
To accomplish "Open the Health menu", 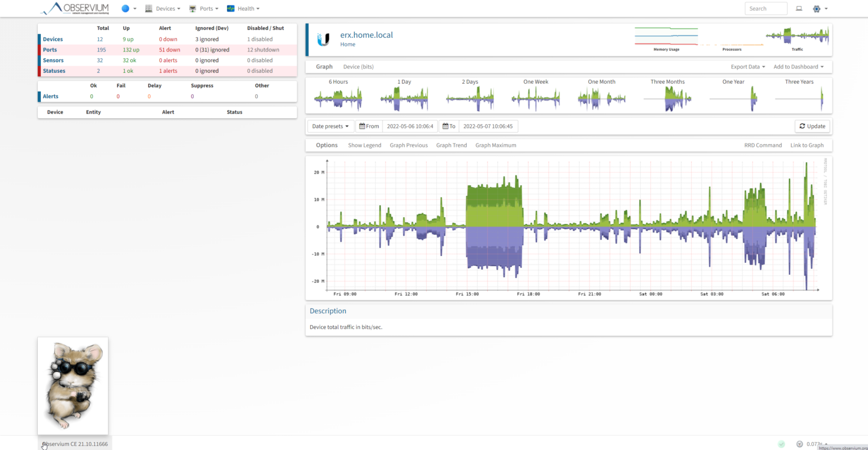I will [243, 8].
